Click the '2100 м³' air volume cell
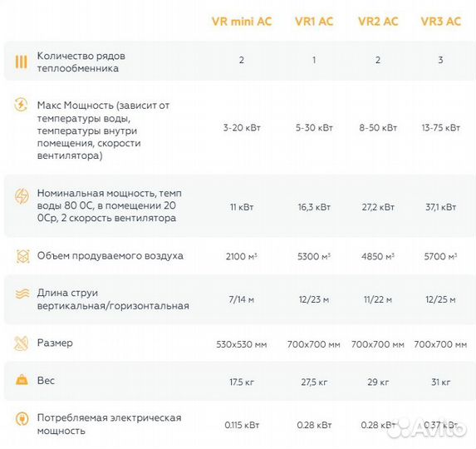Viewport: 476px width, 449px height. 242,256
